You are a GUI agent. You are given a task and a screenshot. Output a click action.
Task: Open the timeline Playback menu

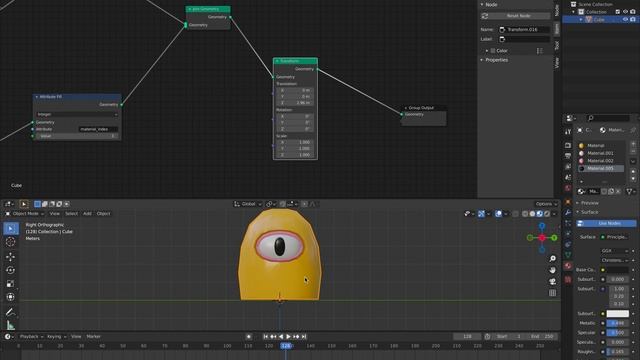tap(30, 336)
